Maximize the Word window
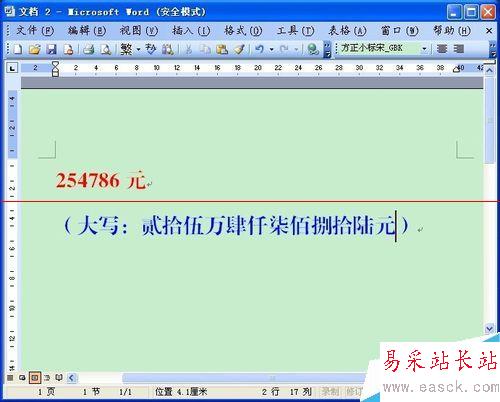 point(471,12)
